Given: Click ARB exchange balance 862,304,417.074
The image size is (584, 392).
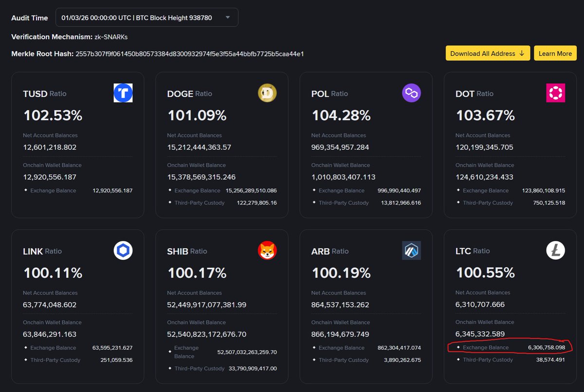Looking at the screenshot, I should tap(399, 348).
